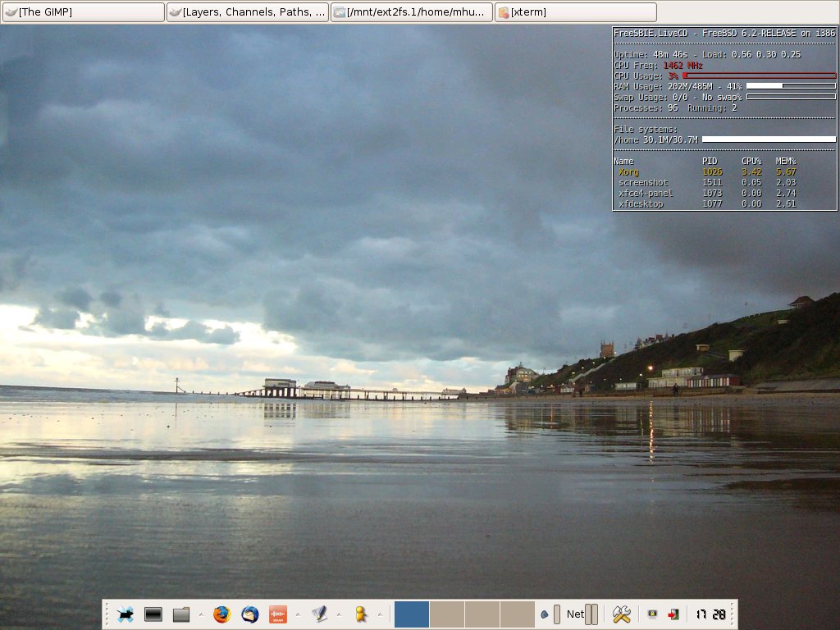Image resolution: width=840 pixels, height=630 pixels.
Task: Click the logout exit icon
Action: (673, 614)
